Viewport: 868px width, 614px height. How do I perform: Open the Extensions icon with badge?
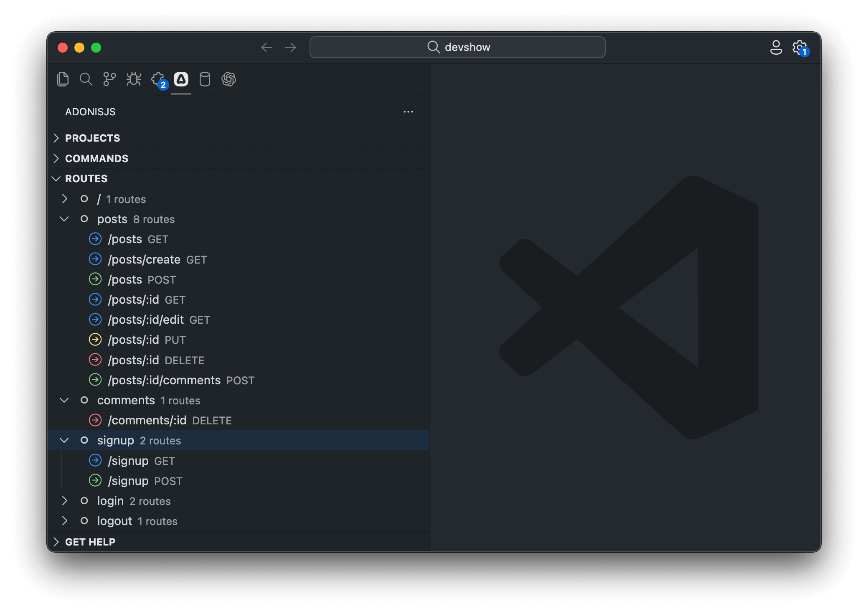point(158,79)
